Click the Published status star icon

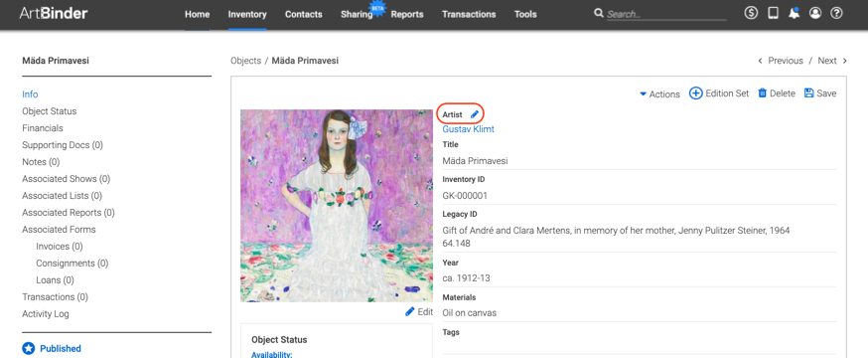tap(29, 349)
